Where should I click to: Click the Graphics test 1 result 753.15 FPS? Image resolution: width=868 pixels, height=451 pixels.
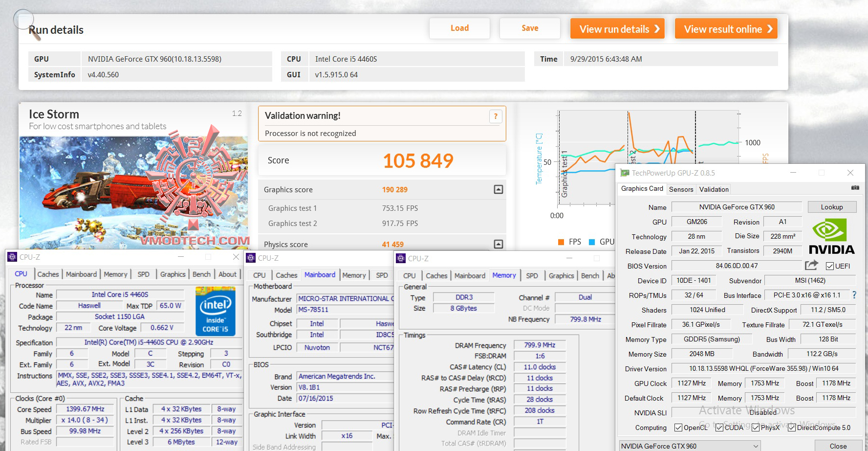(400, 208)
